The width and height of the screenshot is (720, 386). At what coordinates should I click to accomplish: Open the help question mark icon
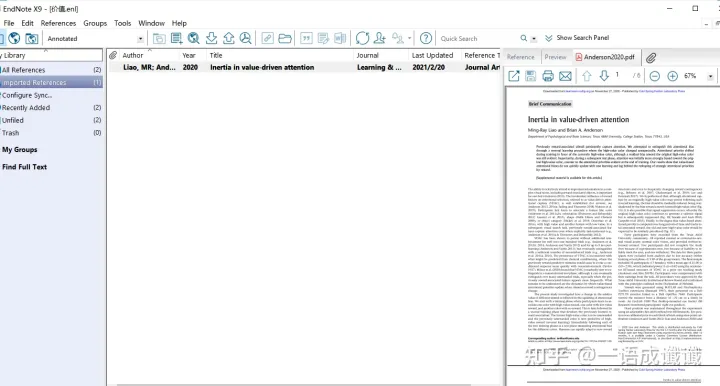[426, 39]
